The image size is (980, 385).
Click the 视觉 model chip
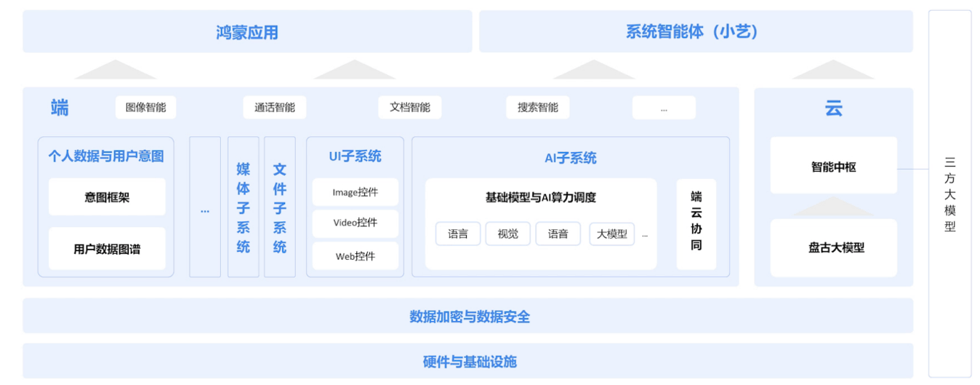coord(508,234)
